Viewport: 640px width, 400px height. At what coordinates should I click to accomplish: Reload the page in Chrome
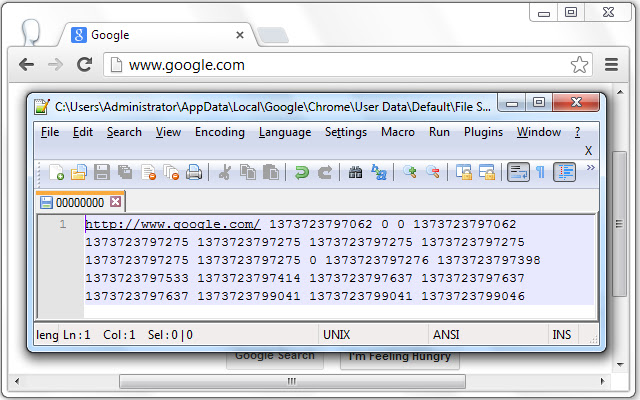coord(84,64)
